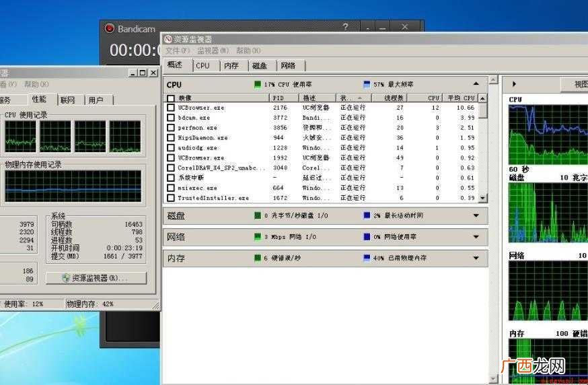The width and height of the screenshot is (588, 385).
Task: Check the audiodg.exe checkbox
Action: (171, 147)
